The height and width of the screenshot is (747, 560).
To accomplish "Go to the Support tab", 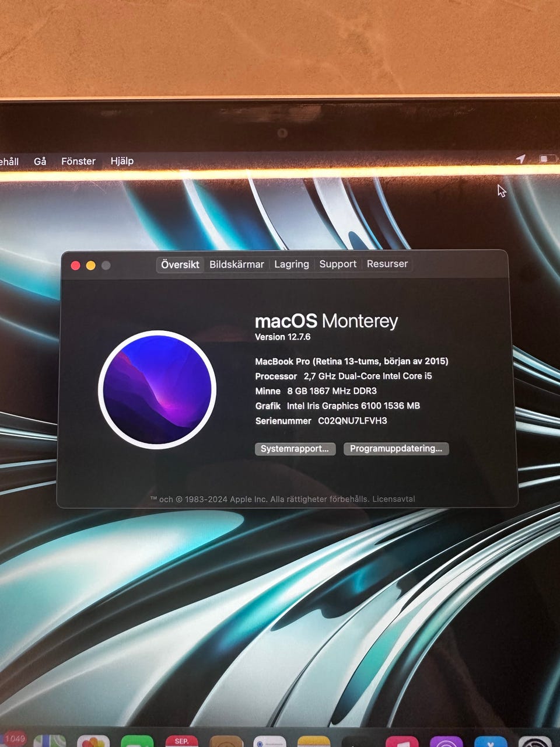I will (x=338, y=264).
